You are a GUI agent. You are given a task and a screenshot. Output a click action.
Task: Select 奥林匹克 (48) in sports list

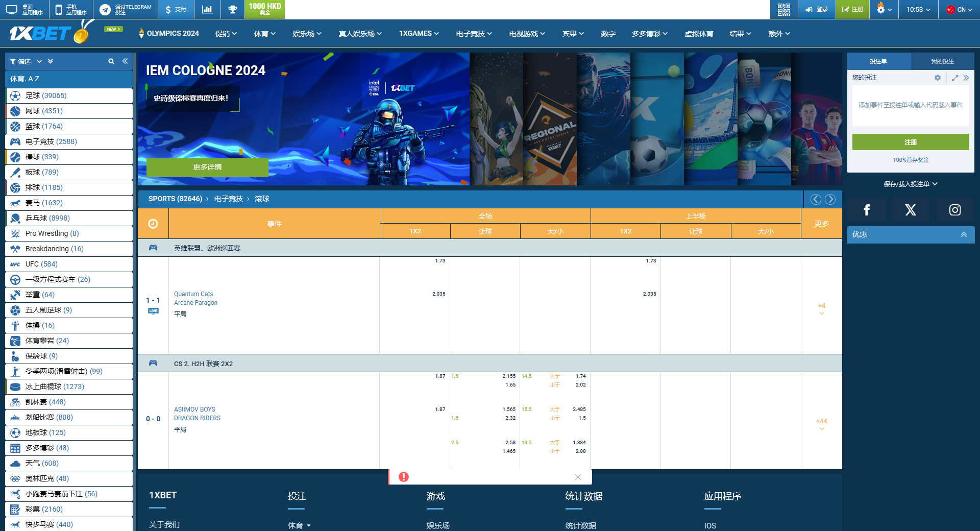[x=69, y=478]
